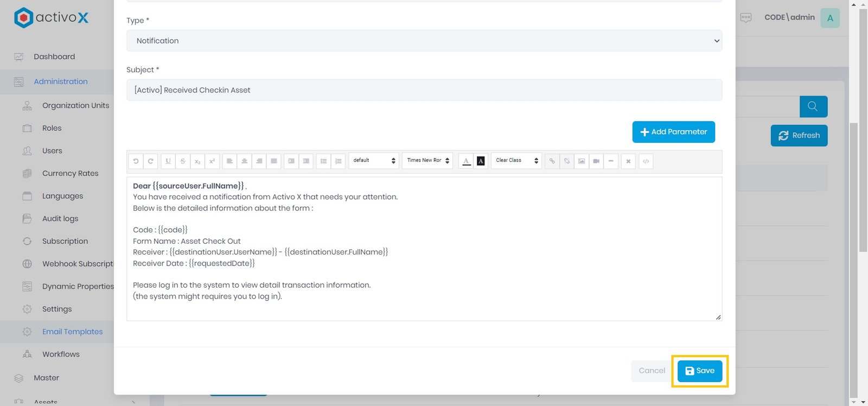Click the Save button
868x406 pixels.
[700, 371]
